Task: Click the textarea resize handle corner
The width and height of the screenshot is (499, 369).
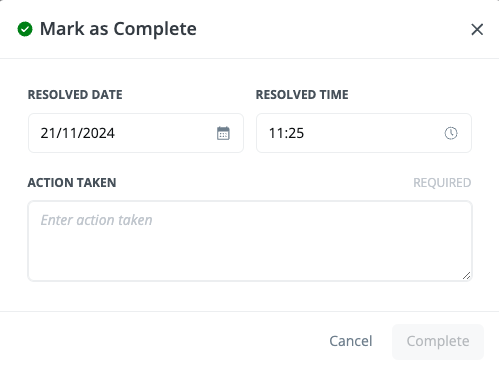Action: click(467, 276)
